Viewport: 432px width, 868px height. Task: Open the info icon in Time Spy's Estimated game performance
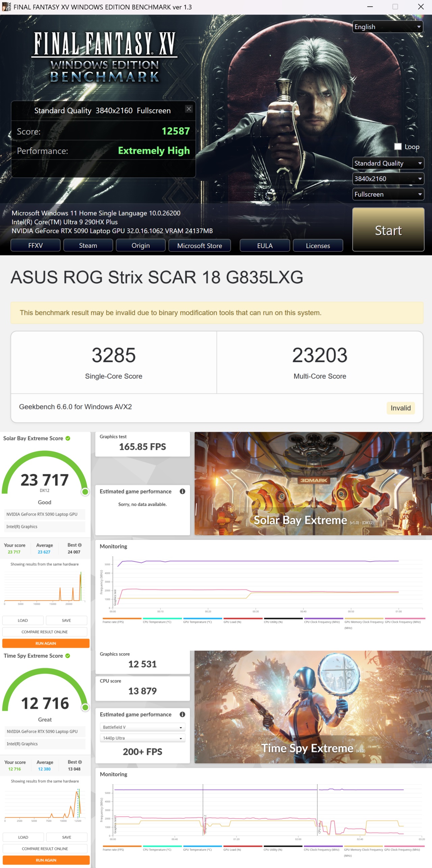point(182,714)
